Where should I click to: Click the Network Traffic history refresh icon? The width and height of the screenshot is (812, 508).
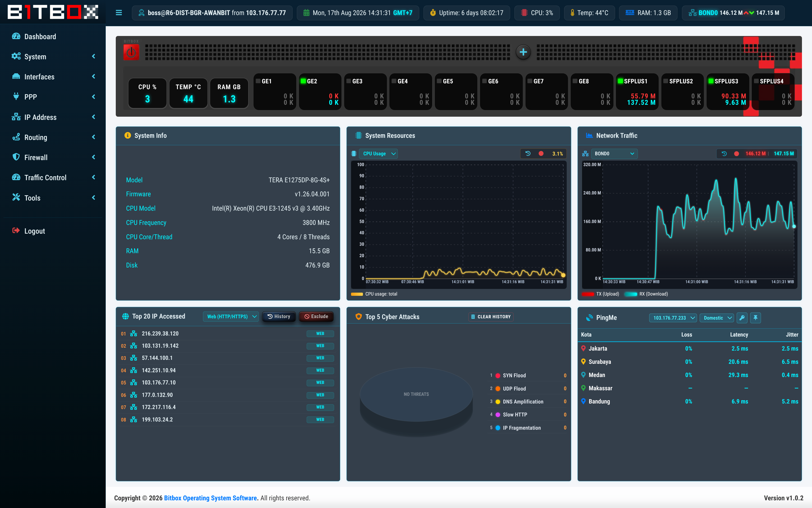tap(724, 153)
